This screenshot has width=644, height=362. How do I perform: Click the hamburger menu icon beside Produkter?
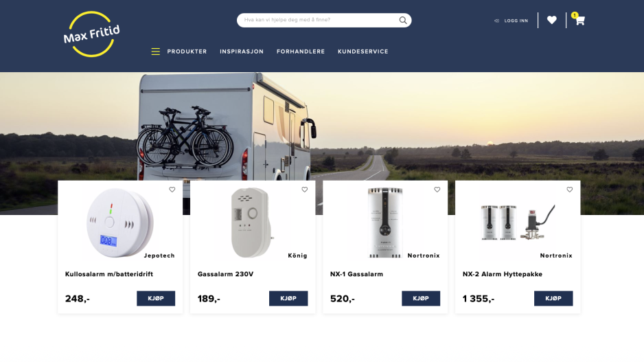coord(156,52)
